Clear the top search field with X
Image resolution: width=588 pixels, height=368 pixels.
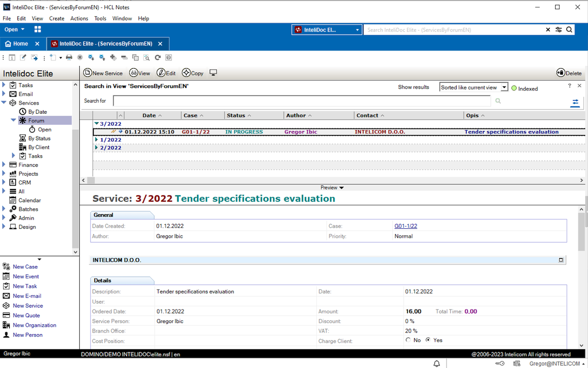(x=548, y=29)
